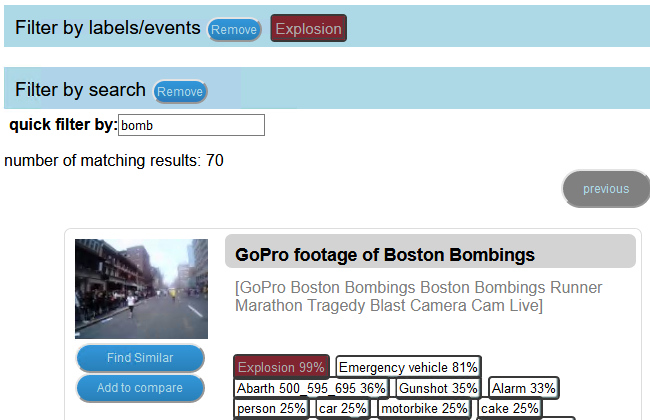Select the Abarth 500_595_695 36% label
Screen dimensions: 650x420
click(311, 388)
